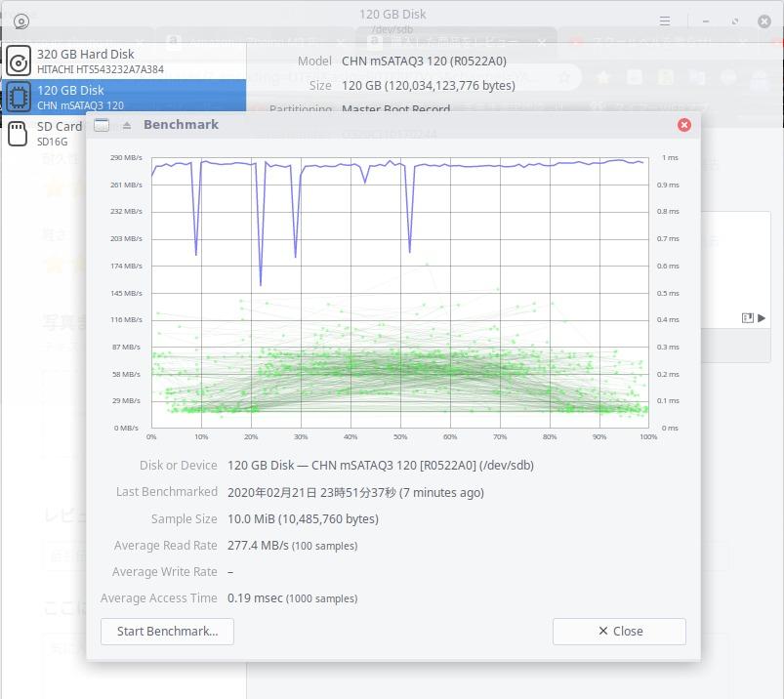
Task: Click the GNOME Disks application icon
Action: tap(21, 21)
